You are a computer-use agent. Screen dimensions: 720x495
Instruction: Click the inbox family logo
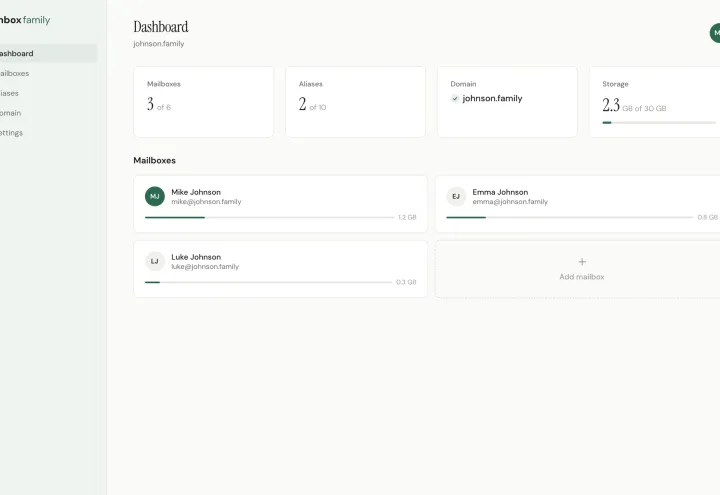[25, 20]
